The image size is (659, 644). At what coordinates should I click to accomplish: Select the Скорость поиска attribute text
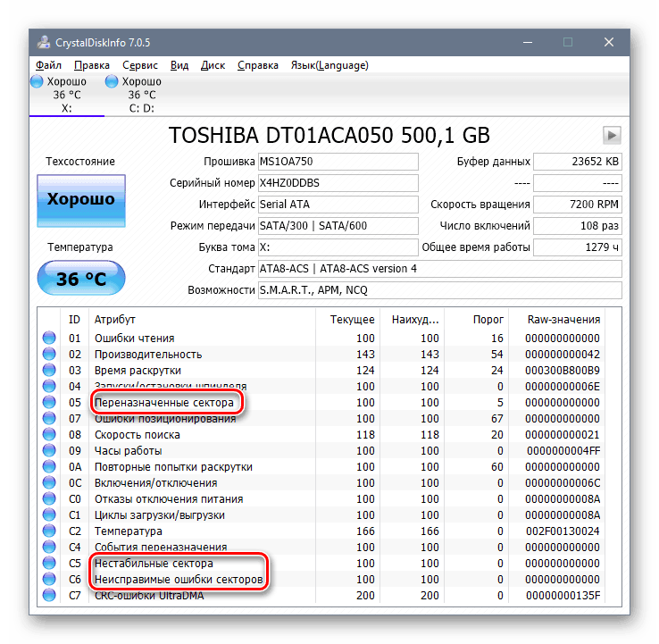137,435
